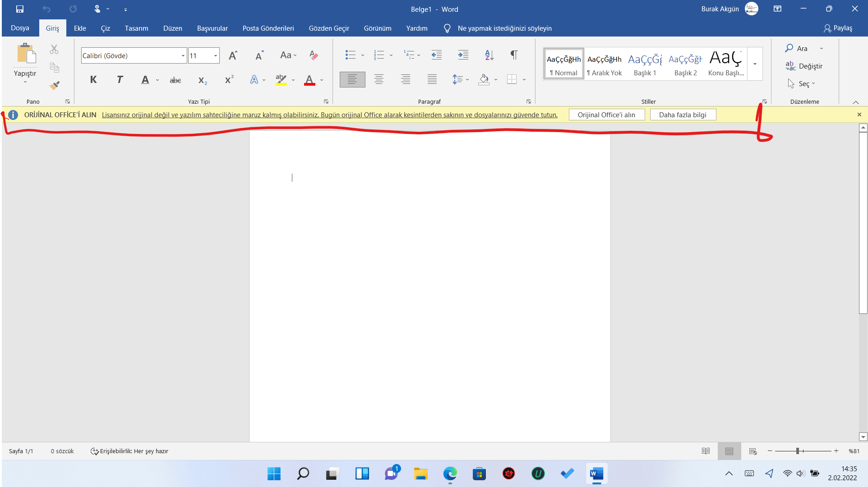The width and height of the screenshot is (868, 487).
Task: Click the Format Painter brush icon
Action: click(55, 85)
